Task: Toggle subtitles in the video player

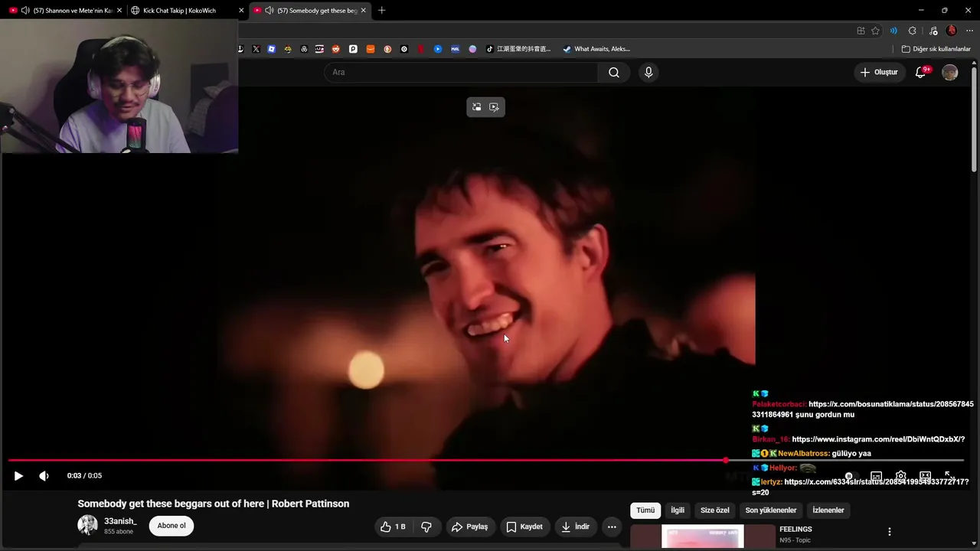Action: click(x=876, y=476)
